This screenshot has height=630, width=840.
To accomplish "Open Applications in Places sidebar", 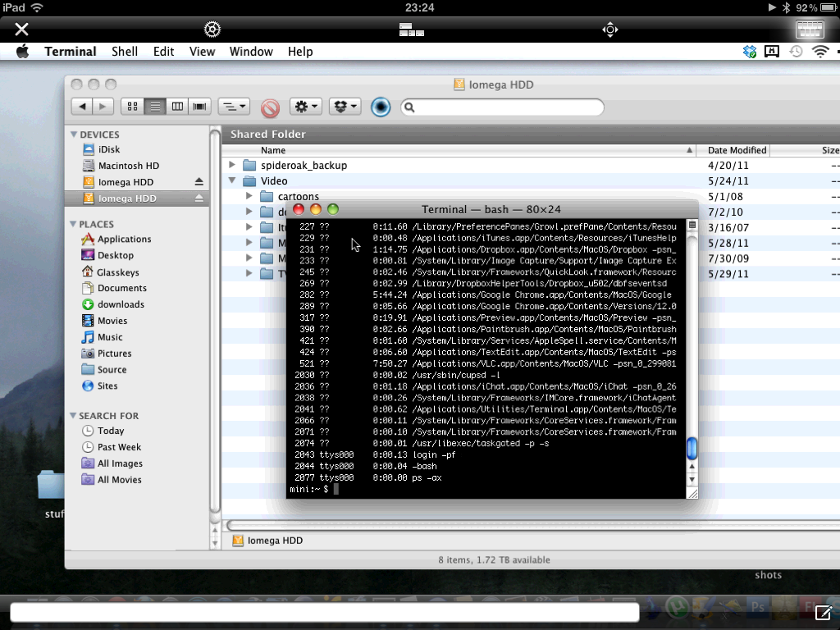I will tap(124, 240).
